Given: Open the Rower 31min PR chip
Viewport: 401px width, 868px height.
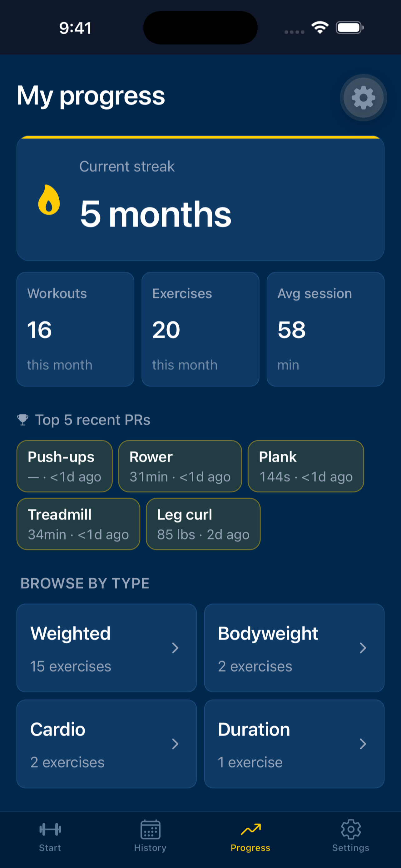Looking at the screenshot, I should pos(180,466).
